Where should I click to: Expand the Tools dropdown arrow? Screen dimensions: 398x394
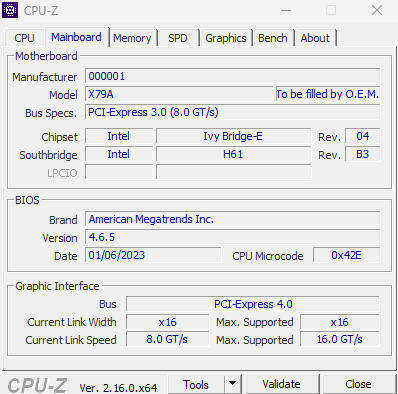(233, 384)
